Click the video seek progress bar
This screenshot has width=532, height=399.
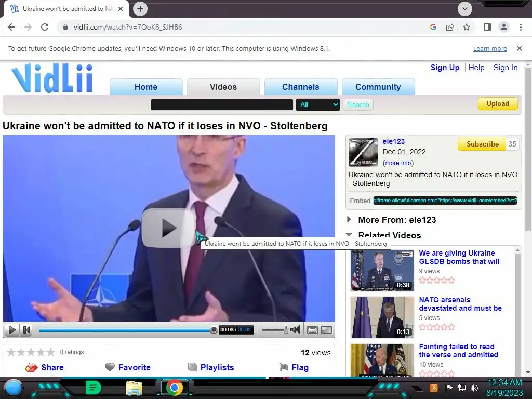pyautogui.click(x=126, y=330)
